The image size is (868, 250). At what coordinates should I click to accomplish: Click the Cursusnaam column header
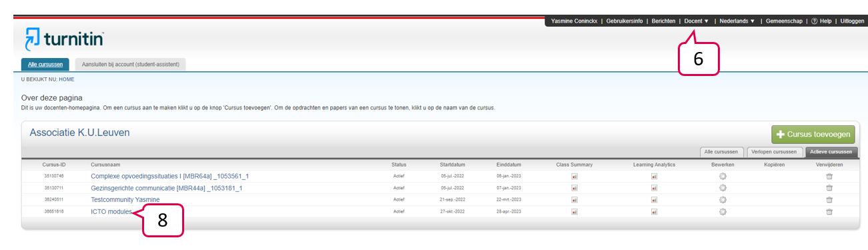coord(105,165)
